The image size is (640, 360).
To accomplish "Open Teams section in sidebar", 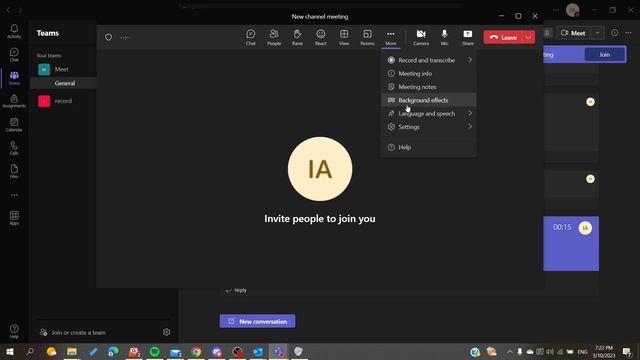I will click(x=14, y=78).
